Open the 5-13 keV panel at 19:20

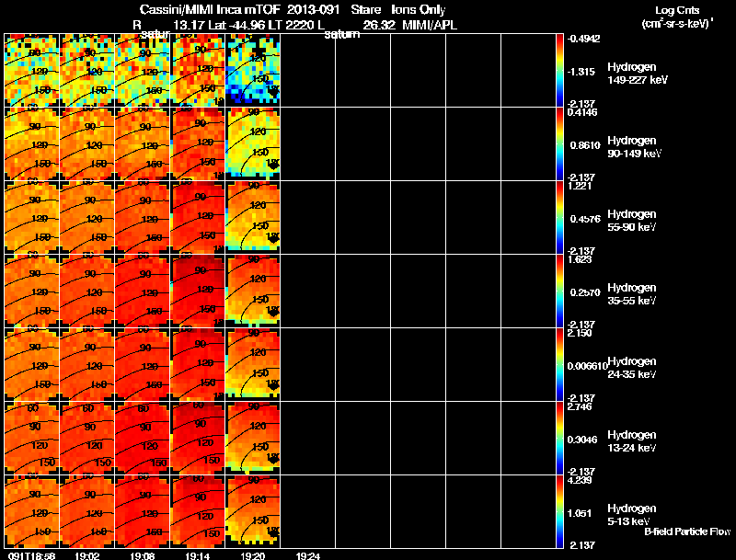253,511
